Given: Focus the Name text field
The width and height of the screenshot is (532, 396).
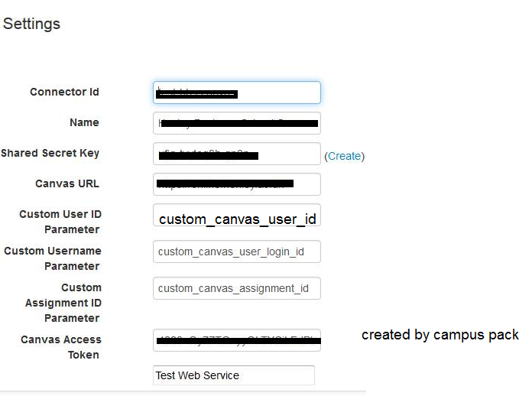Looking at the screenshot, I should click(x=236, y=123).
